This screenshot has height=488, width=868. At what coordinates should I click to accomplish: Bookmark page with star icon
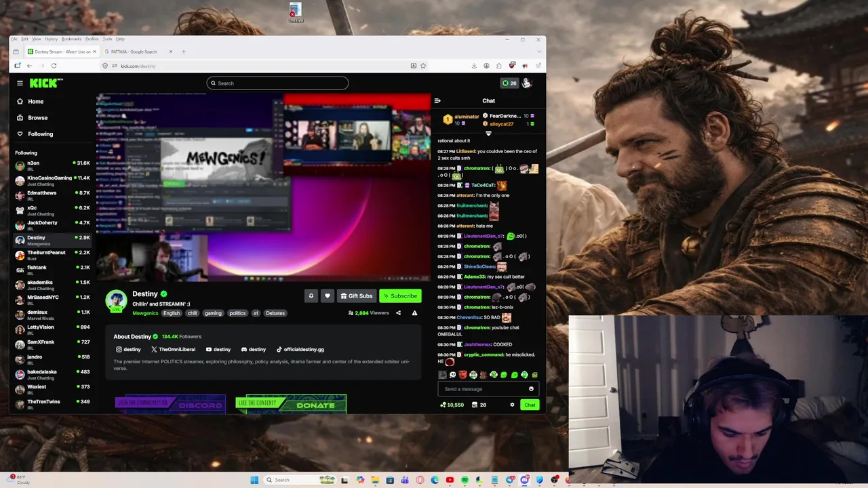tap(423, 66)
